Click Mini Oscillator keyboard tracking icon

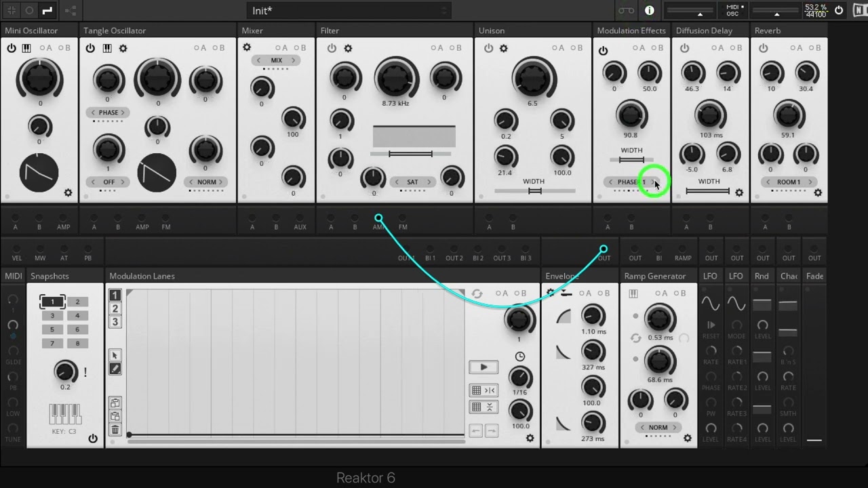pyautogui.click(x=26, y=48)
